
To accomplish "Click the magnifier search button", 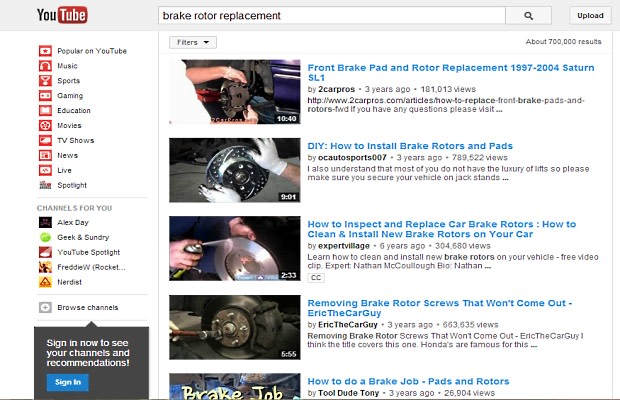I will click(528, 16).
